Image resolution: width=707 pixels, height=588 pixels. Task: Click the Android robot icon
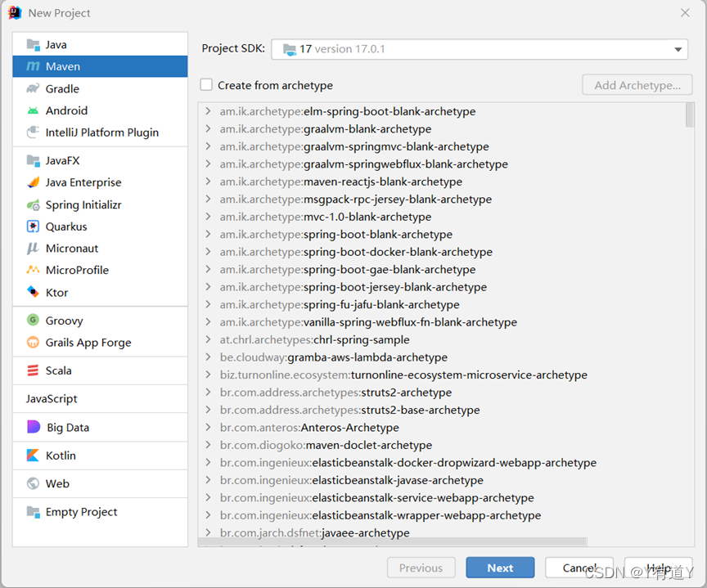point(33,110)
